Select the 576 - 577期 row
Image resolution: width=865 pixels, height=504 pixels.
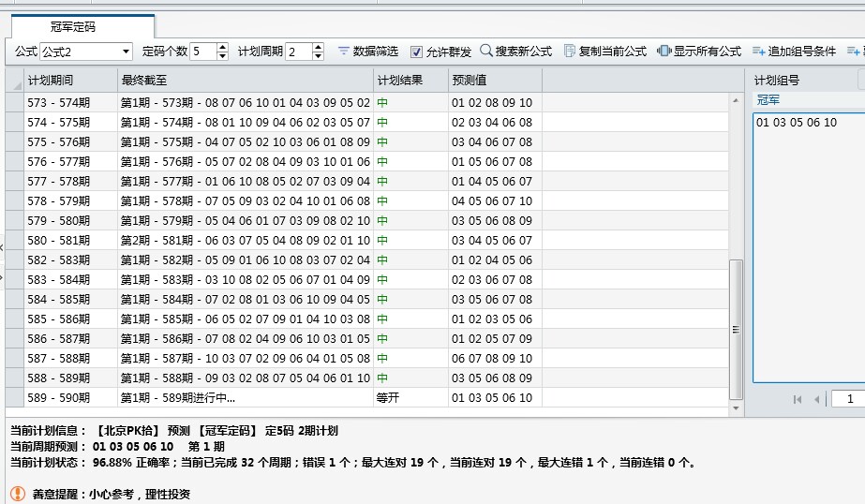(366, 161)
